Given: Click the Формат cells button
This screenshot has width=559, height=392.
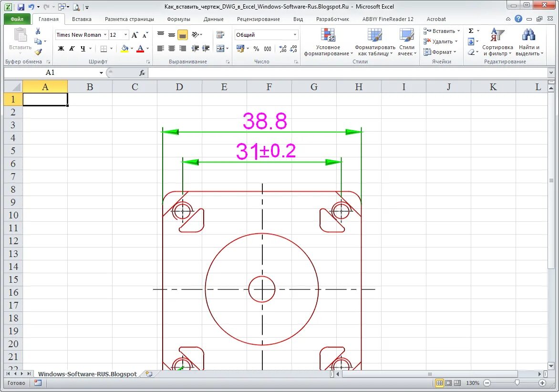Looking at the screenshot, I should click(440, 52).
